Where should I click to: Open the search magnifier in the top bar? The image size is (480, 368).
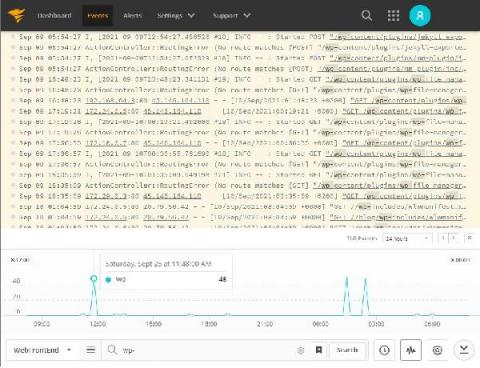point(367,15)
